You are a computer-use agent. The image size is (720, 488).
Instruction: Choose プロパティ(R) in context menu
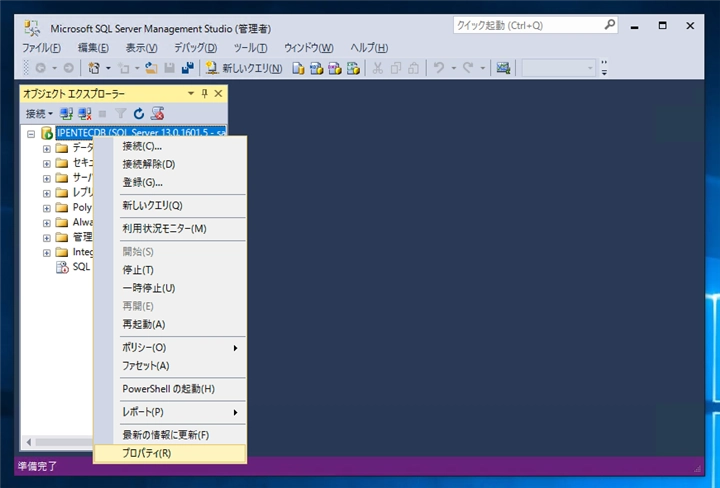170,453
